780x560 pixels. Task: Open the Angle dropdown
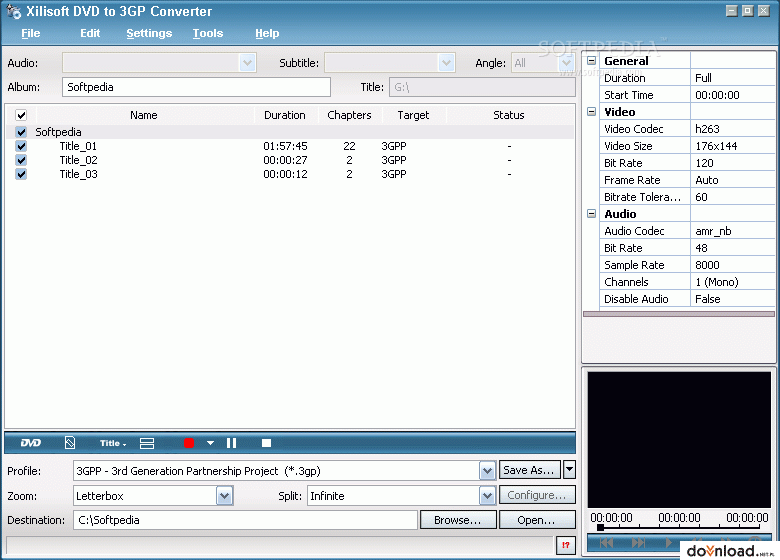click(566, 63)
